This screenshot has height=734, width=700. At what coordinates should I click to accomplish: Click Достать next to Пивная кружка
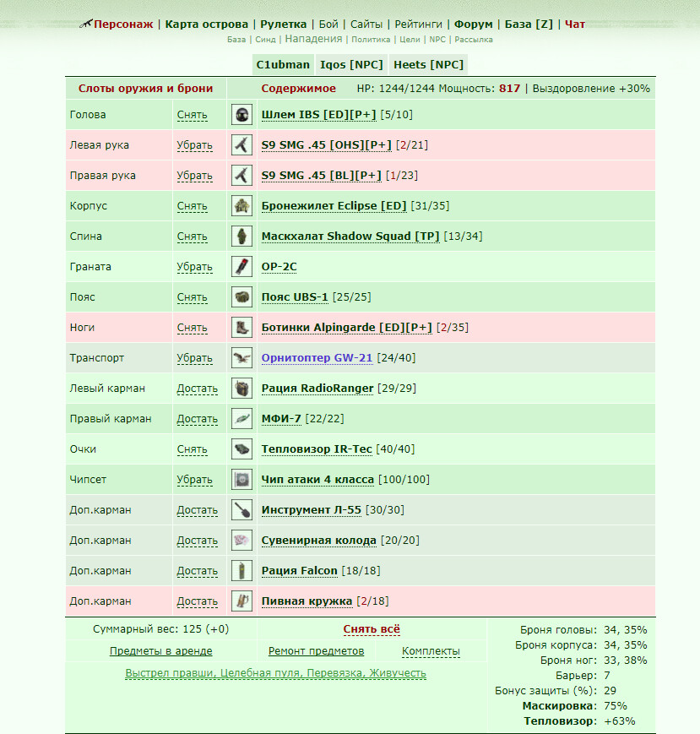pos(197,602)
